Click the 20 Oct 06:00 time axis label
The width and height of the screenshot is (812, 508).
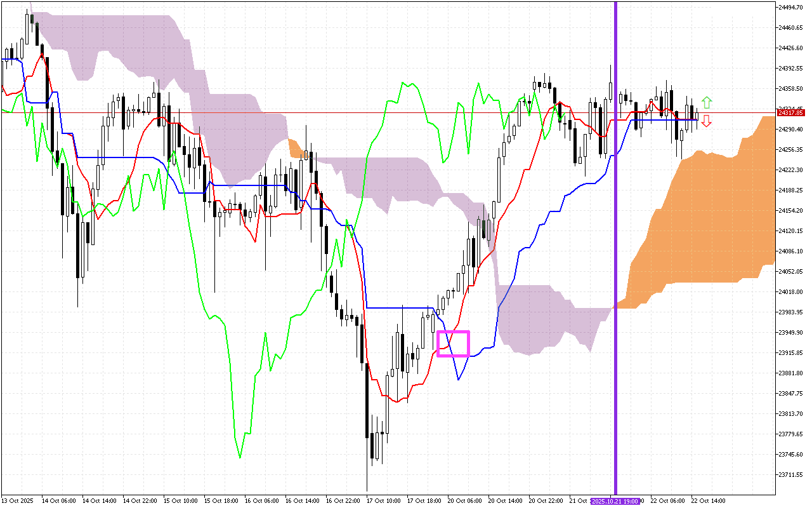tap(464, 501)
